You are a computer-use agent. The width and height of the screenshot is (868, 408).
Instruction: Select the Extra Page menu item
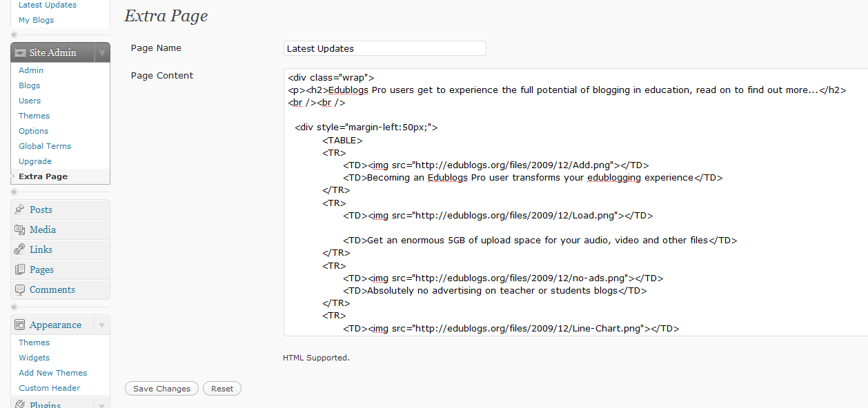tap(43, 176)
